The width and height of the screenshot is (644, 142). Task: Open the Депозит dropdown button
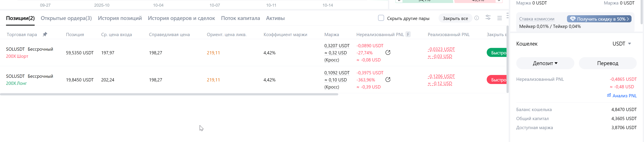pos(545,63)
